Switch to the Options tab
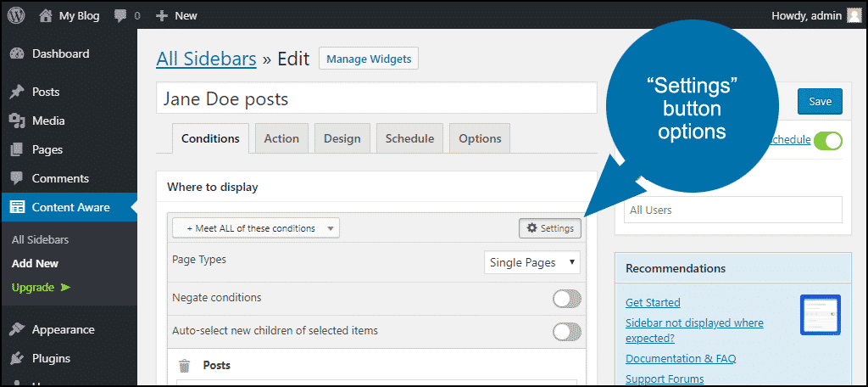Viewport: 868px width, 387px height. coord(480,138)
